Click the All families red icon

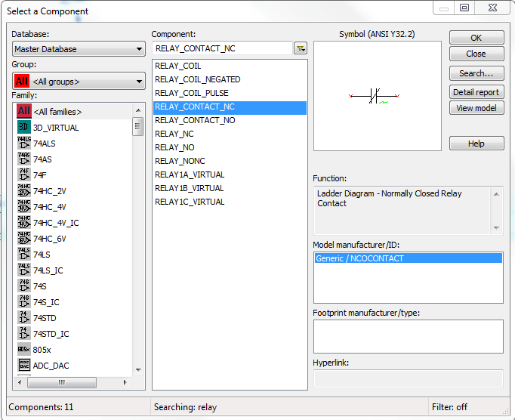[24, 111]
